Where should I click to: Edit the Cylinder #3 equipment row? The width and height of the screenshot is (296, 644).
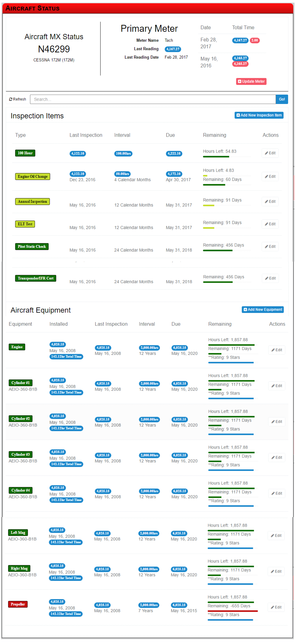[x=277, y=458]
